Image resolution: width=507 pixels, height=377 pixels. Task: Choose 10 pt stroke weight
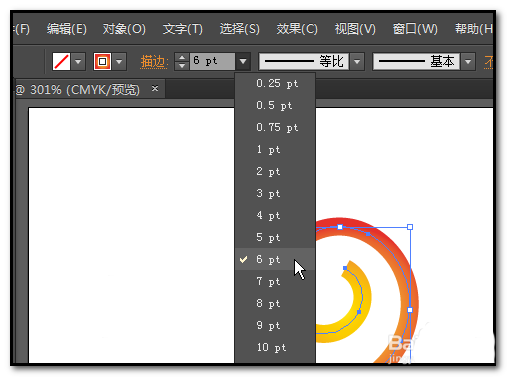click(x=275, y=348)
